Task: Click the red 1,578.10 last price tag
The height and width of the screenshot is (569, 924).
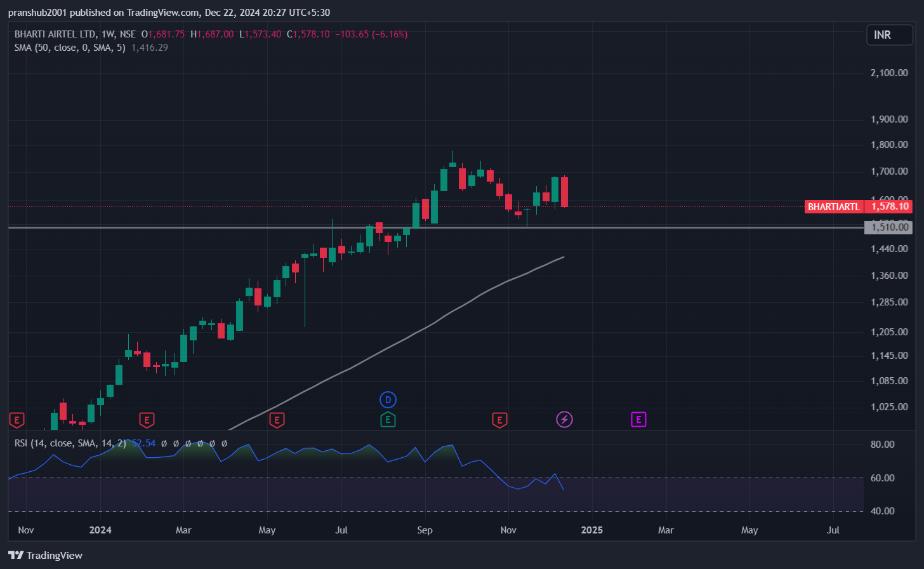Action: (x=888, y=206)
